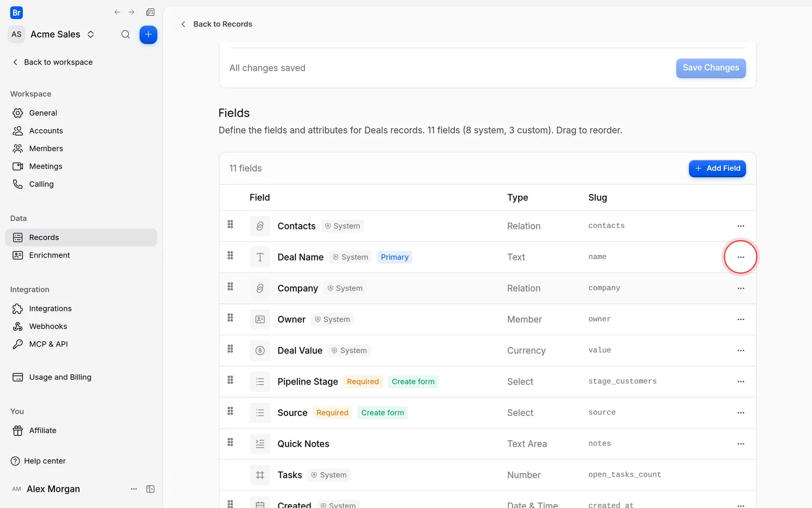Click the Save Changes button
The height and width of the screenshot is (508, 812).
point(711,68)
